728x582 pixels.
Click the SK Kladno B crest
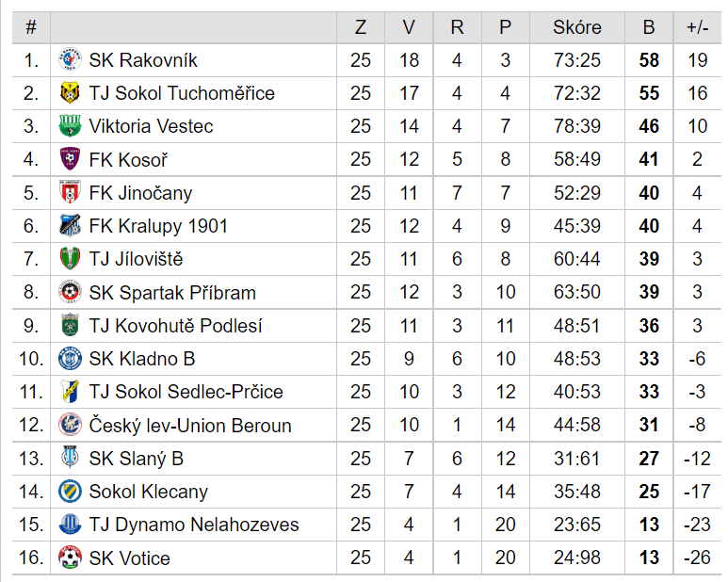[70, 358]
